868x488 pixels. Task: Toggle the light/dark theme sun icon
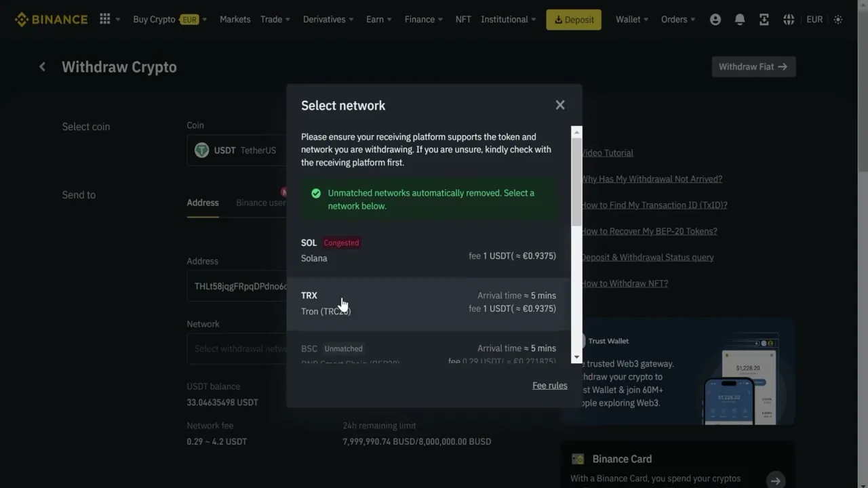pos(838,20)
